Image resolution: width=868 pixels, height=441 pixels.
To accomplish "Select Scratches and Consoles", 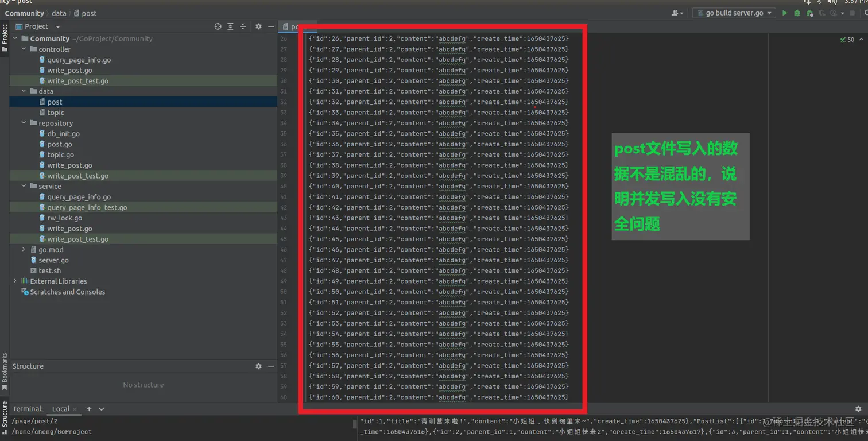I will click(x=63, y=292).
